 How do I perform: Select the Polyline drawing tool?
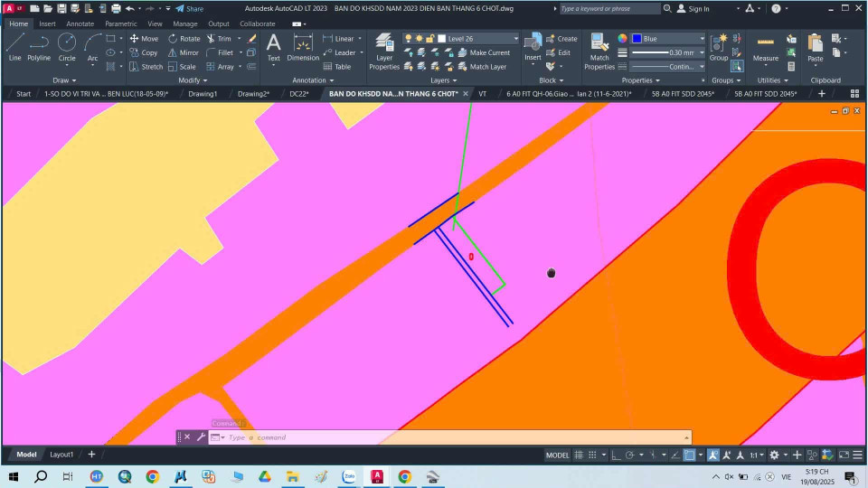tap(39, 46)
